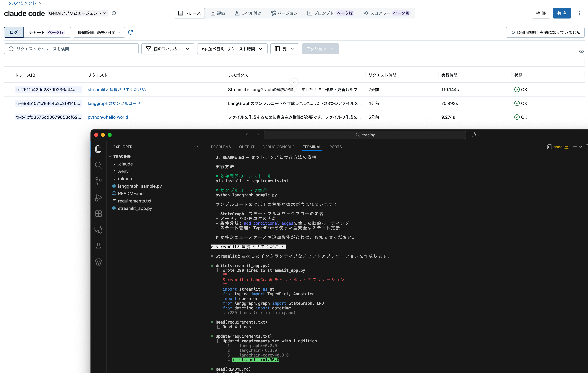Open the Extensions view
Viewport: 588px width, 373px height.
coord(98,213)
